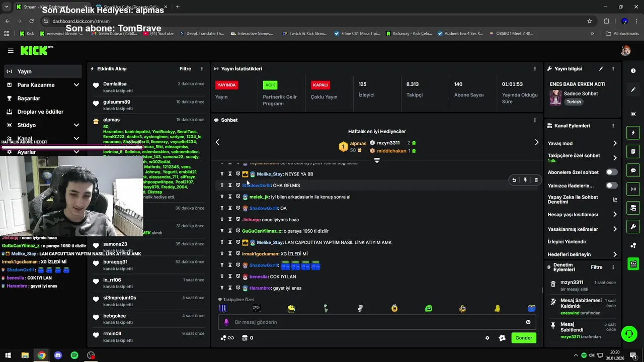This screenshot has width=644, height=362.
Task: Open Etkinlik Akışı three-dot menu
Action: tap(202, 69)
